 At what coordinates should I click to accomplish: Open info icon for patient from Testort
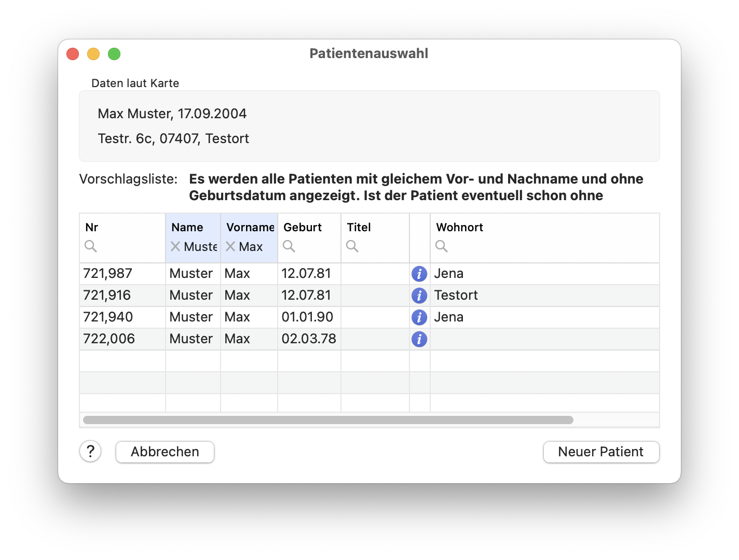tap(420, 295)
